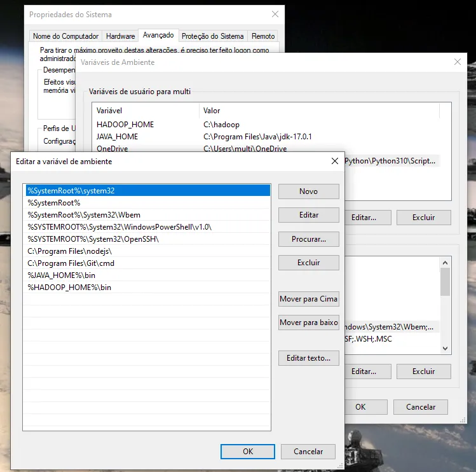Click the C:\Program Files\Java\jdk-17.0.1 value
The width and height of the screenshot is (476, 472).
[x=257, y=137]
